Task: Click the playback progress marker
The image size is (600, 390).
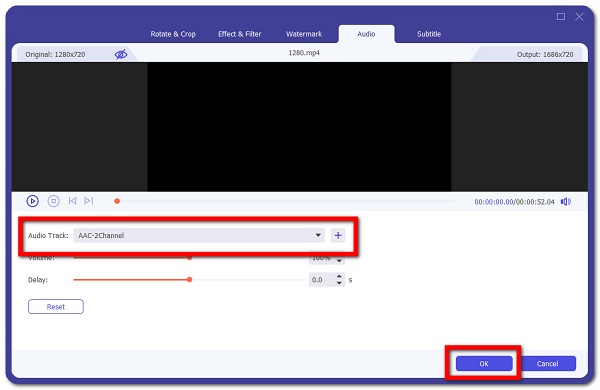Action: [117, 201]
